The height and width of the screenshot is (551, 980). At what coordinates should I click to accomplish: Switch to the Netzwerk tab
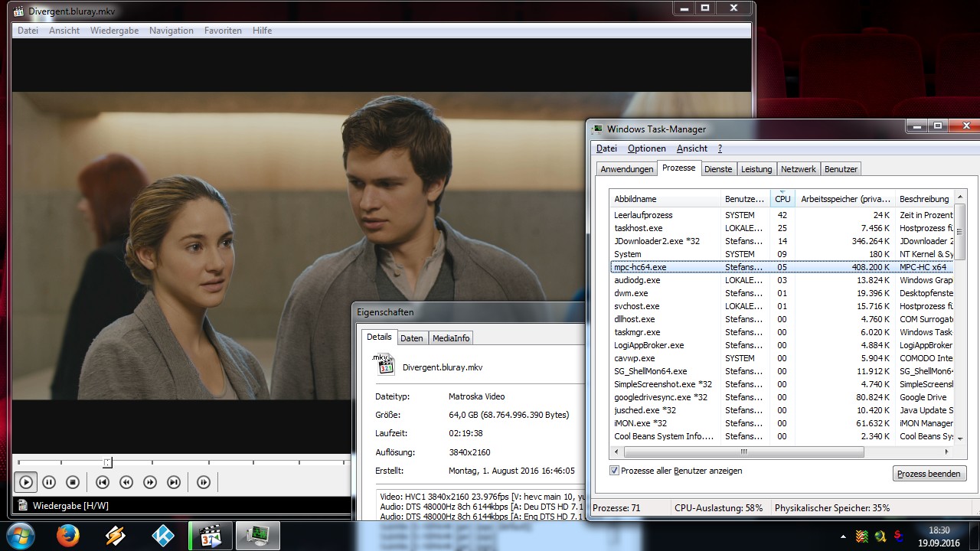tap(799, 169)
